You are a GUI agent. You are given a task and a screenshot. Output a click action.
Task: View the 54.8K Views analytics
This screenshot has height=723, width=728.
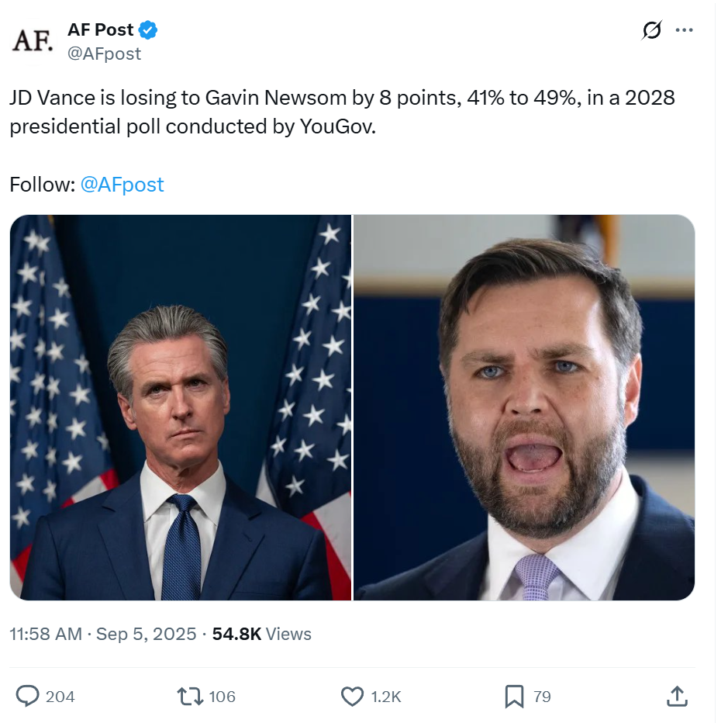pyautogui.click(x=261, y=634)
